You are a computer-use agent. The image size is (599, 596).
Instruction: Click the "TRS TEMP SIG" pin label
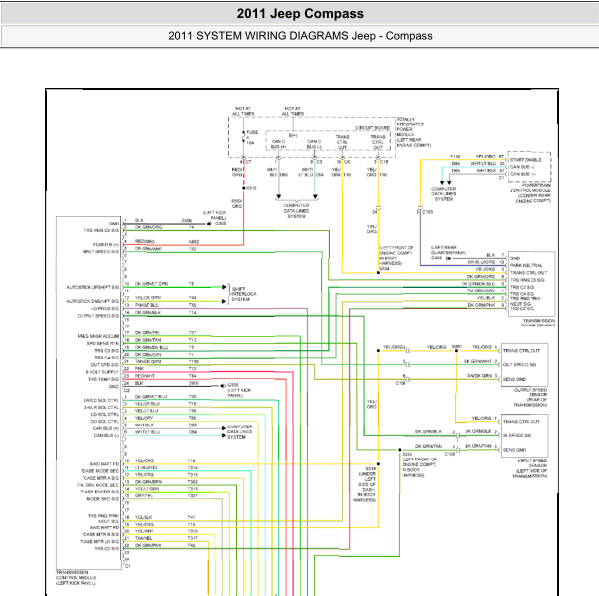104,379
